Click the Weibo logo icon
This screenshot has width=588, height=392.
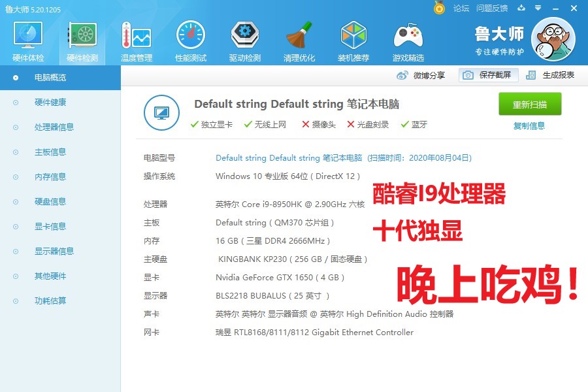402,75
